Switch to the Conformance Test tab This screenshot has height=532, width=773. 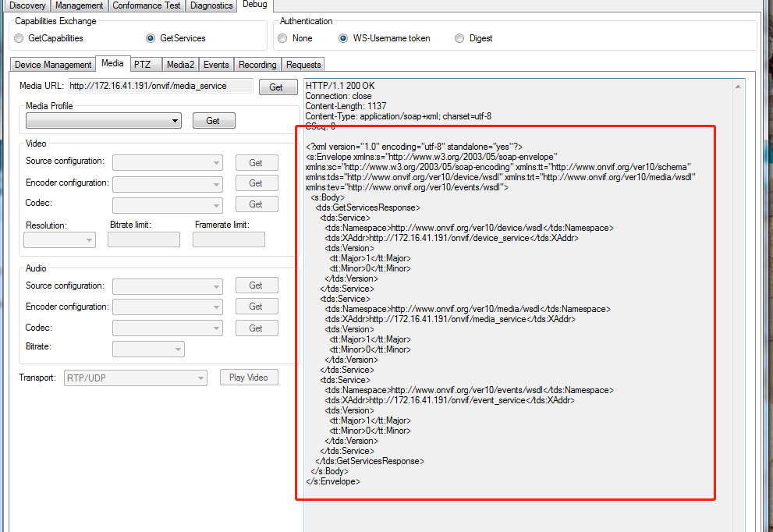click(146, 5)
